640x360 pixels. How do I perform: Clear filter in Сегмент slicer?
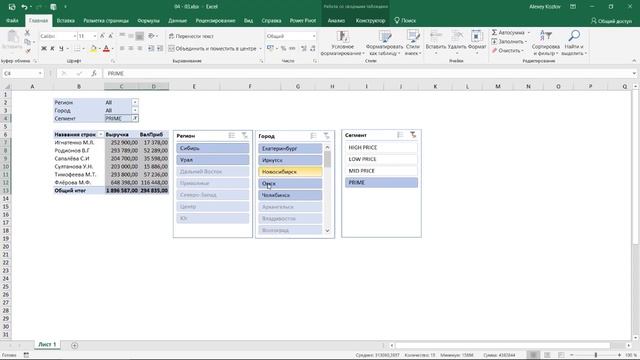[413, 135]
